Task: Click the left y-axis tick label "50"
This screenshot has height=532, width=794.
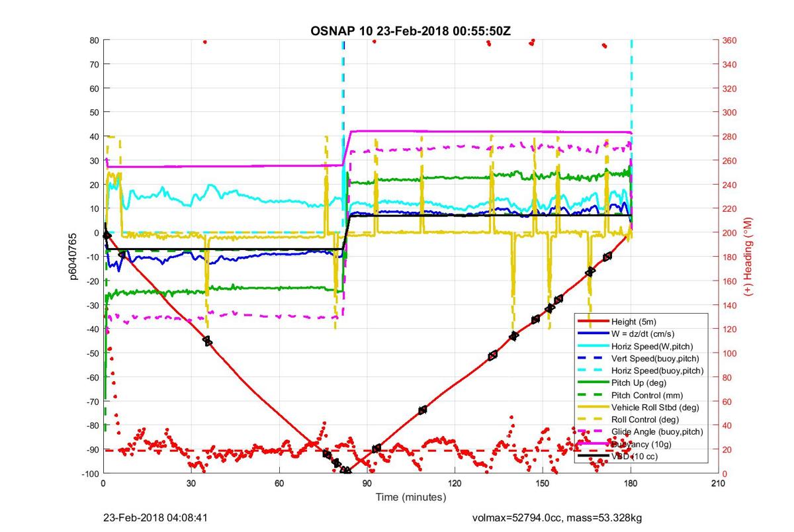Action: coord(94,112)
